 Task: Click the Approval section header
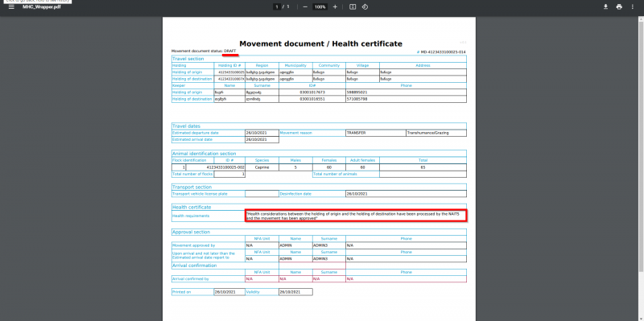point(191,232)
